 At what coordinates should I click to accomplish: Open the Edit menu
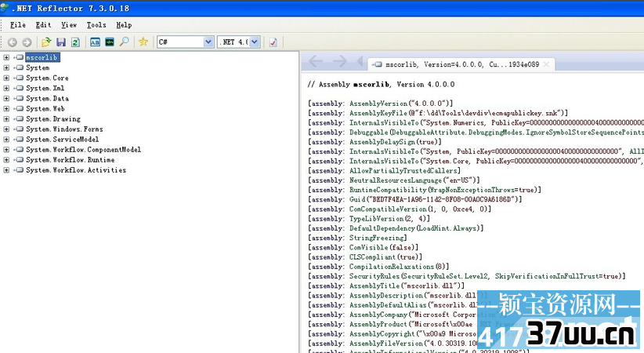click(x=43, y=25)
